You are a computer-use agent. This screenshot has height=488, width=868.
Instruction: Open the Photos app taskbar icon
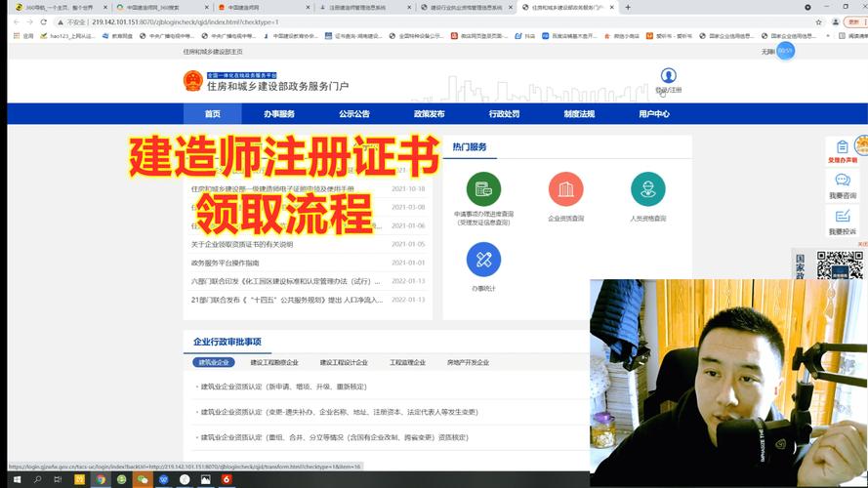(x=205, y=479)
